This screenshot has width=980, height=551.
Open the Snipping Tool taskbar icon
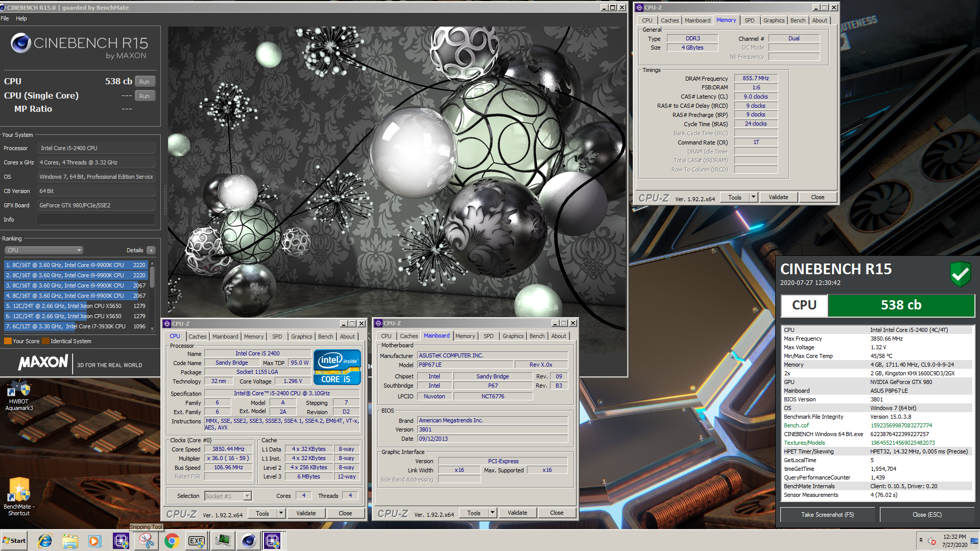pyautogui.click(x=146, y=540)
